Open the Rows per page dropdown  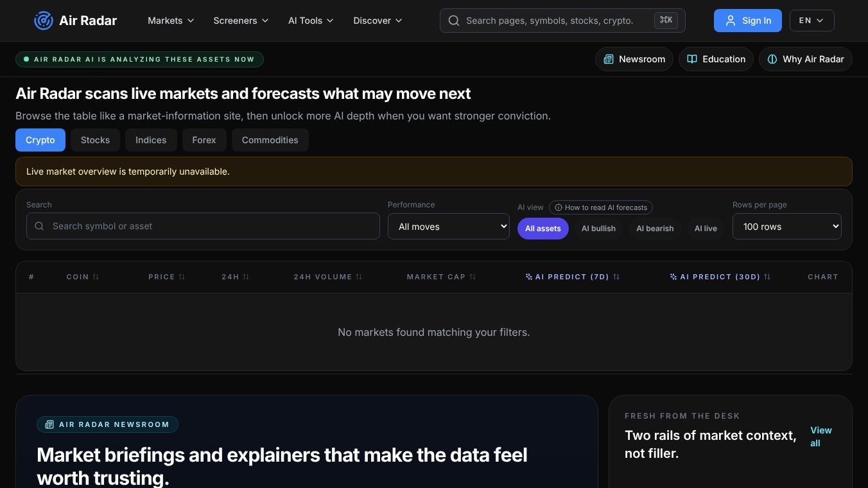786,227
